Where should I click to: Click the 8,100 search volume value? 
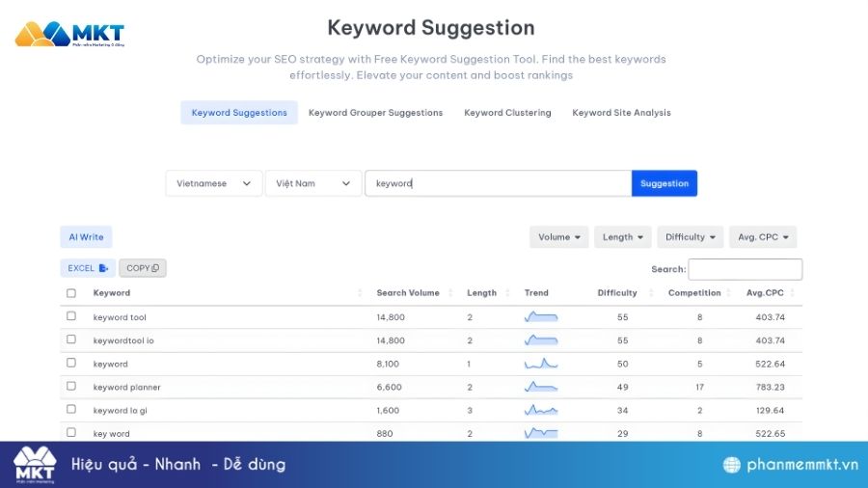tap(388, 364)
